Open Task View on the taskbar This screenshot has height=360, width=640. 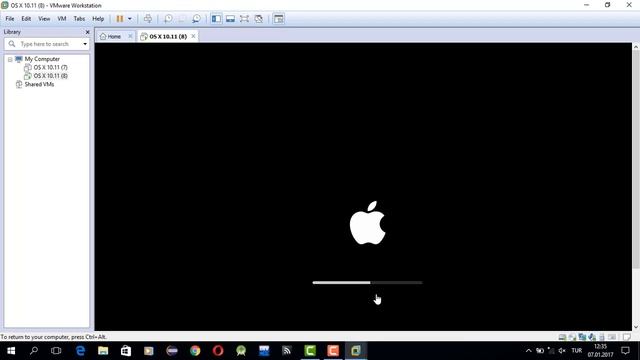[x=56, y=351]
